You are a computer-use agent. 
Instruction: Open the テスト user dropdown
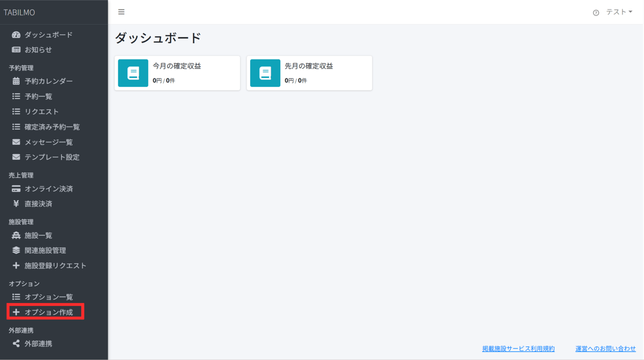click(619, 12)
